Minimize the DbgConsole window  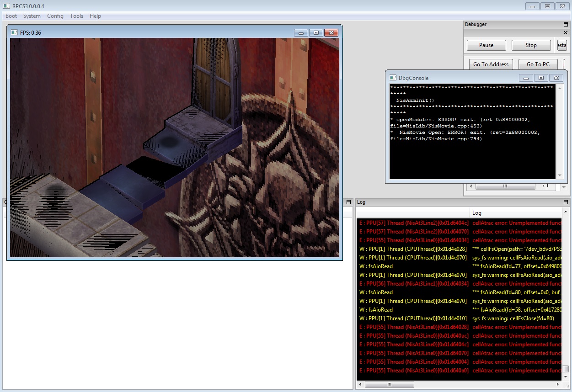point(526,78)
